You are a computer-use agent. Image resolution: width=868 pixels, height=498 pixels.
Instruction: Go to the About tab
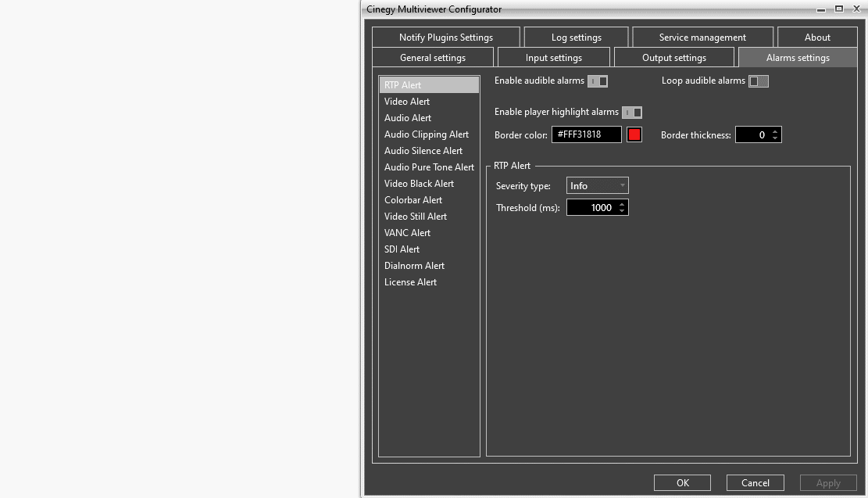click(x=817, y=37)
